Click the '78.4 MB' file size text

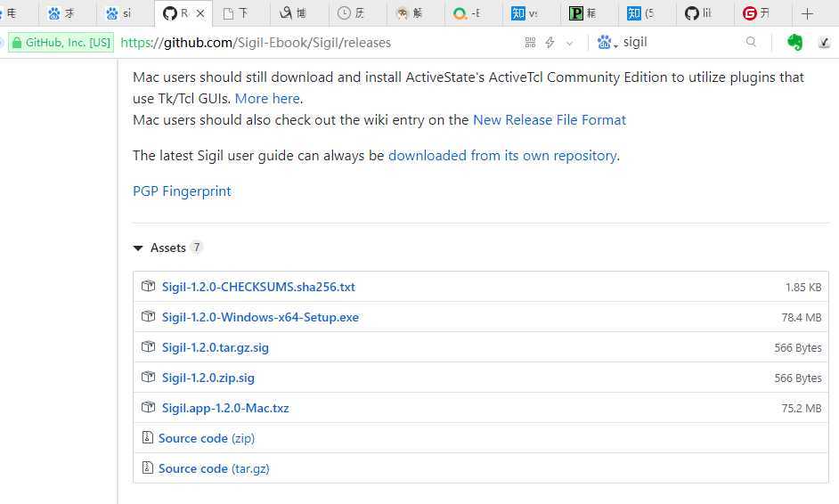[x=801, y=318]
